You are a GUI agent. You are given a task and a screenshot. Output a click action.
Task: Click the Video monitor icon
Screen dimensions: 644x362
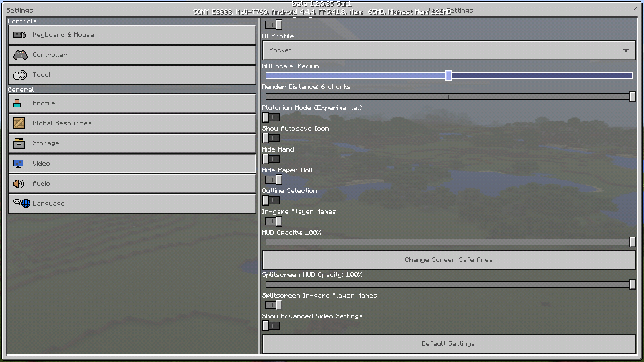(19, 164)
